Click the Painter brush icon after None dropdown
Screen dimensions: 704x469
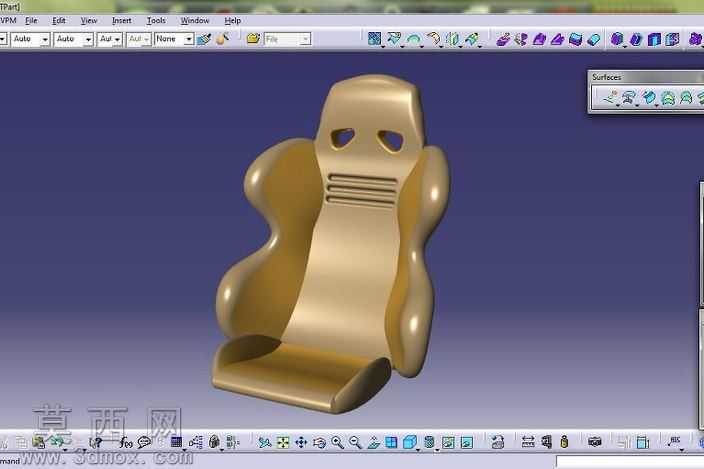click(204, 39)
